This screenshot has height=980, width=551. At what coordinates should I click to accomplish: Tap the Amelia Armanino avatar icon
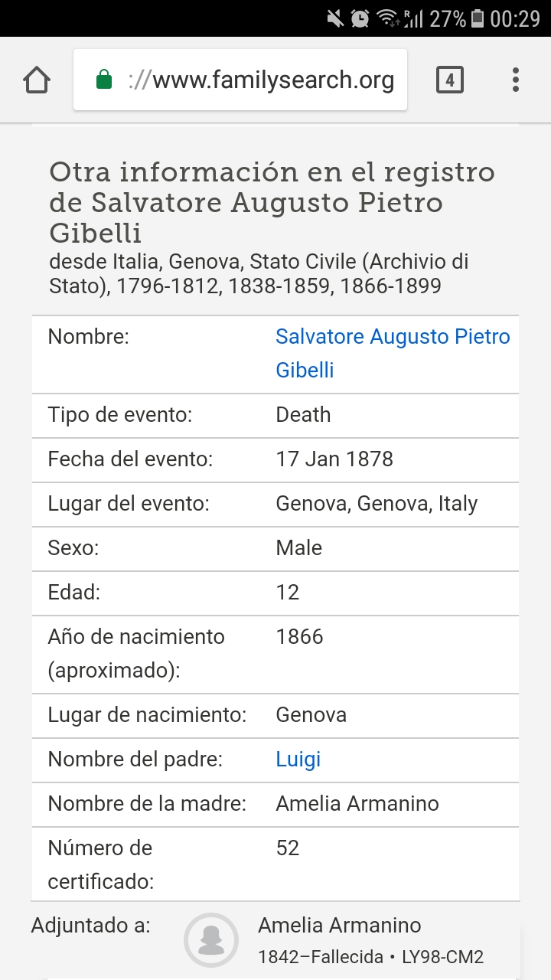(211, 940)
